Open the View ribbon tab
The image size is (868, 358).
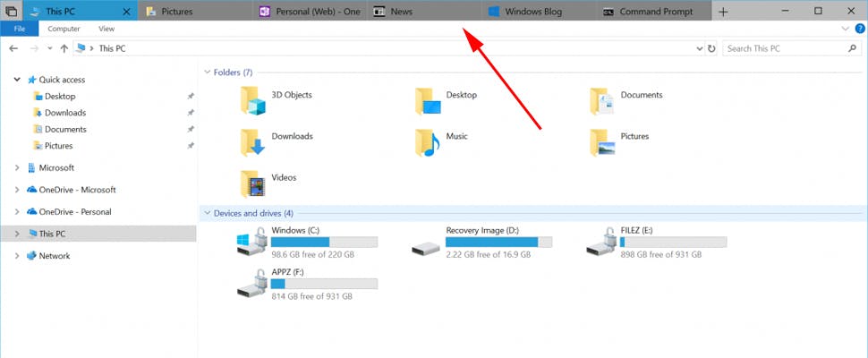point(106,29)
